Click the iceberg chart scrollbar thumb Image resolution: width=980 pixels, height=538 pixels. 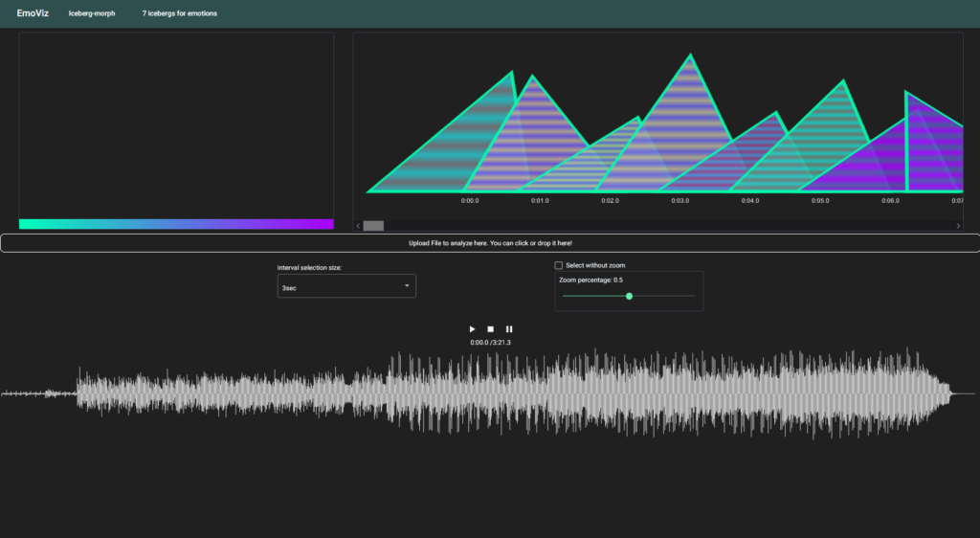pos(373,226)
